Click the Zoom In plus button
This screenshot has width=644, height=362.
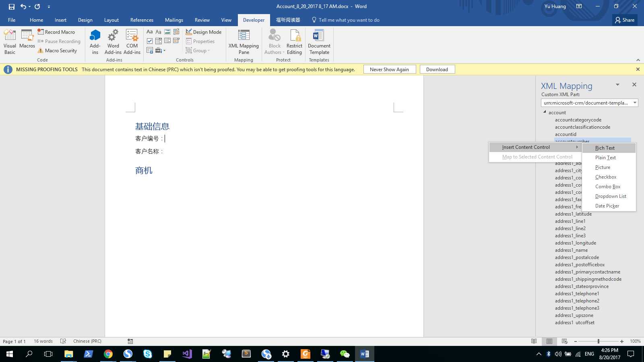click(x=622, y=341)
